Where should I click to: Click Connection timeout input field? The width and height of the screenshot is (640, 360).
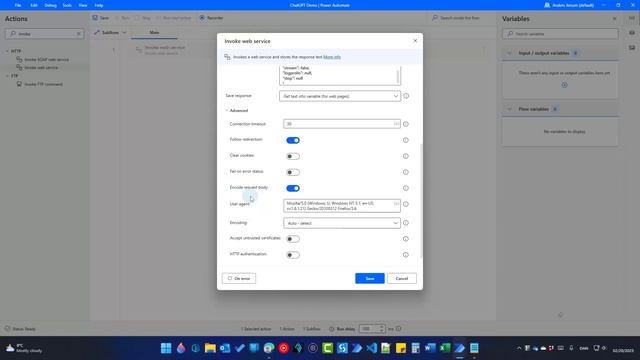(x=342, y=124)
